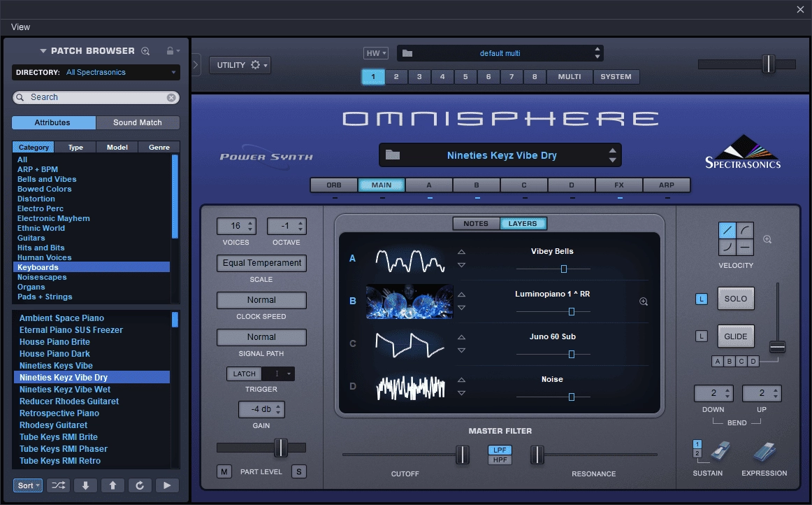Viewport: 812px width, 505px height.
Task: Click the multi folder icon
Action: [x=407, y=53]
